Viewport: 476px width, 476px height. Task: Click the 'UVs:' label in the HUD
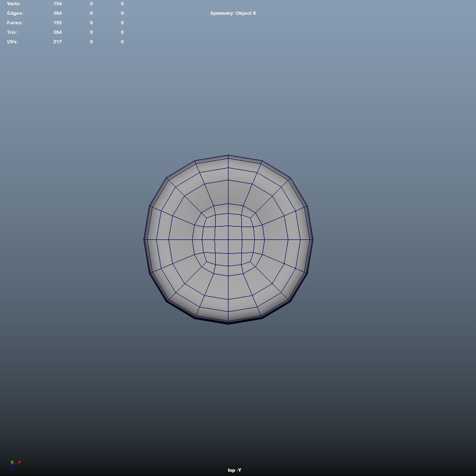click(x=12, y=41)
